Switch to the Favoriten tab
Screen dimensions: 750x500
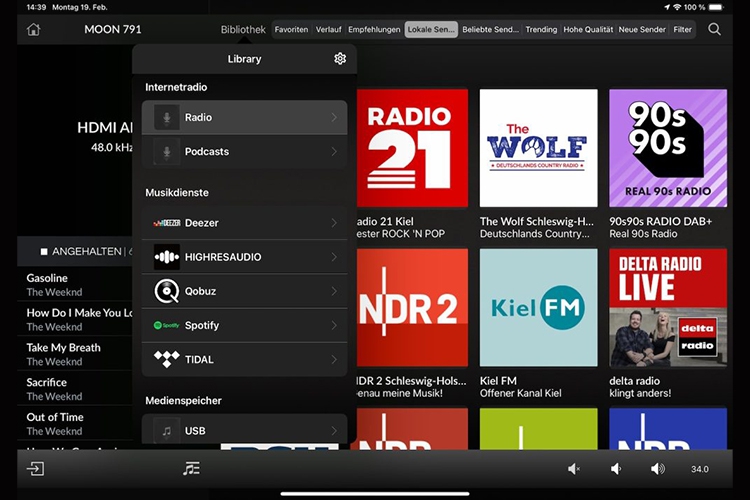point(291,30)
